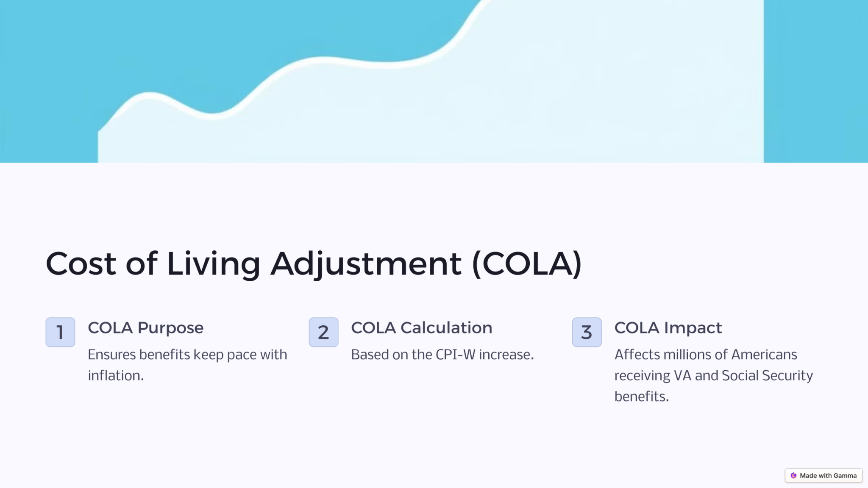This screenshot has height=488, width=868.
Task: Click the word "inflation." under COLA Purpose
Action: [x=116, y=376]
